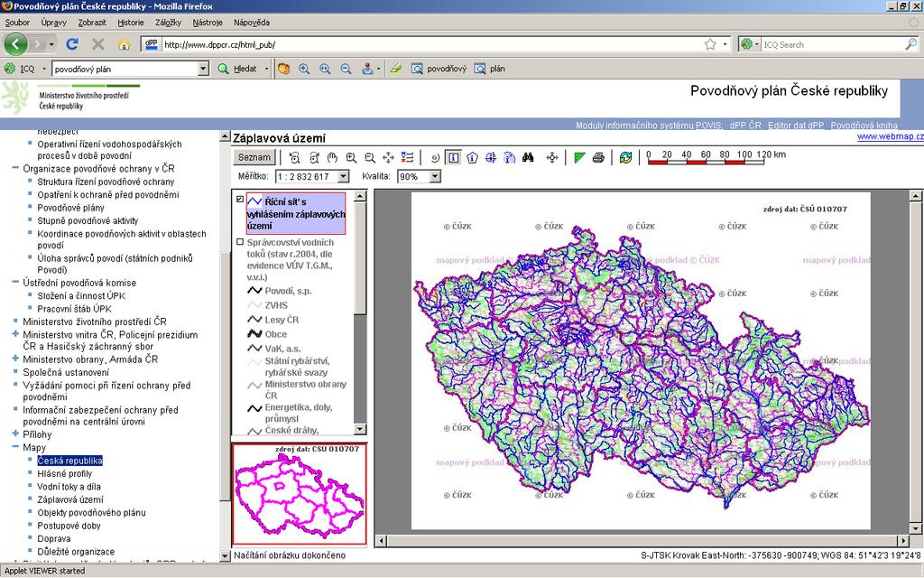Image resolution: width=924 pixels, height=578 pixels.
Task: Collapse the Mapy tree node
Action: tap(15, 447)
